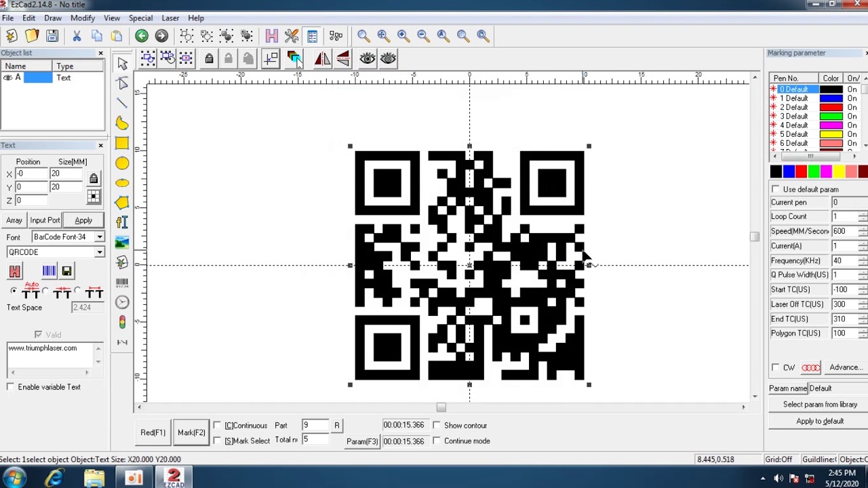The height and width of the screenshot is (488, 868).
Task: Adjust Speed(MM/Second) spinner arrows
Action: tap(863, 231)
